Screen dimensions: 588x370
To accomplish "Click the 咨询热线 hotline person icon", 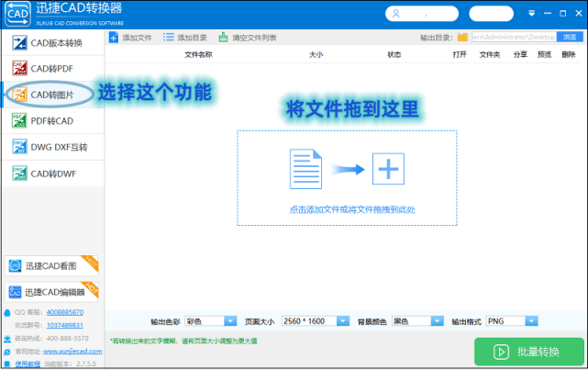I will click(7, 339).
